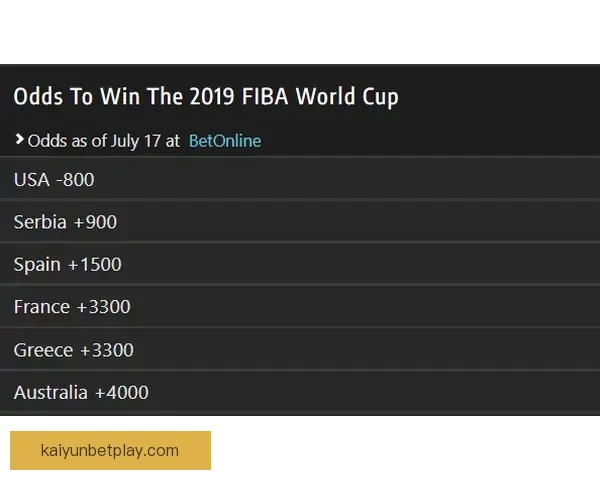Click 'FIBA World Cup' in the heading
Viewport: 600px width, 480px height.
(321, 97)
